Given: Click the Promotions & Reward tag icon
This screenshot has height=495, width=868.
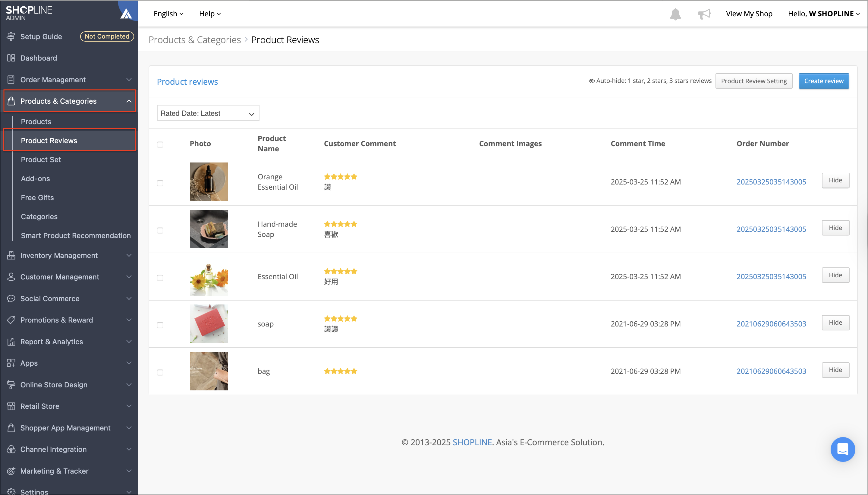Looking at the screenshot, I should click(x=11, y=320).
